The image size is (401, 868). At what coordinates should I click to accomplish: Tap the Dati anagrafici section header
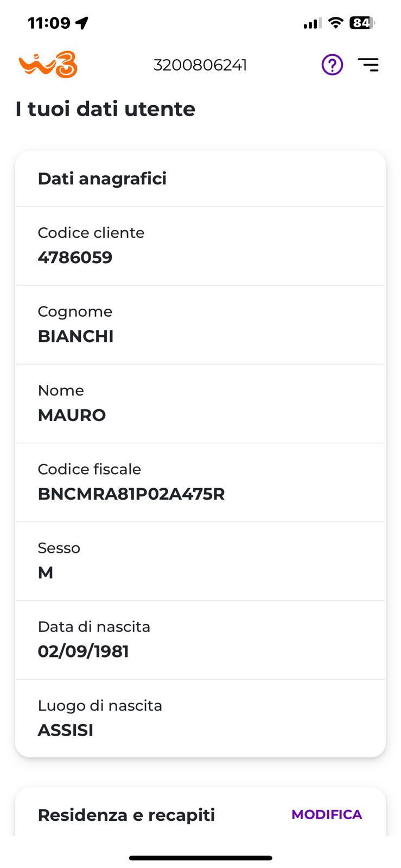pyautogui.click(x=102, y=178)
